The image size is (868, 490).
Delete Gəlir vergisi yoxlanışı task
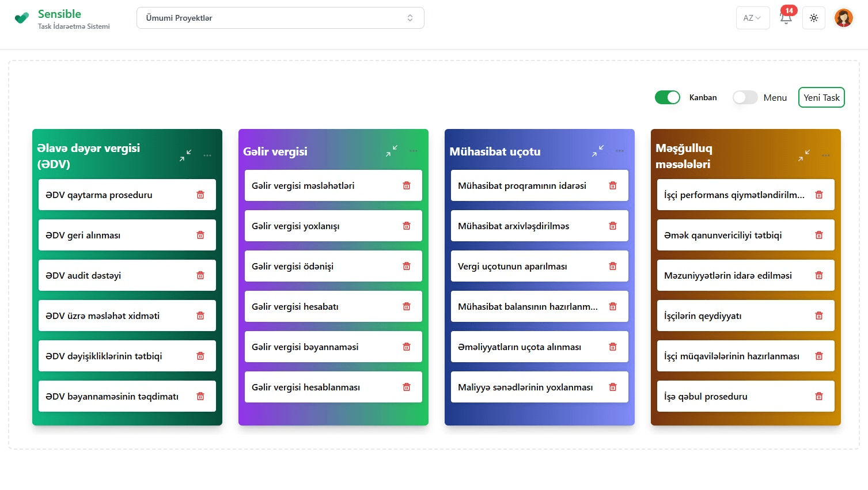coord(407,226)
